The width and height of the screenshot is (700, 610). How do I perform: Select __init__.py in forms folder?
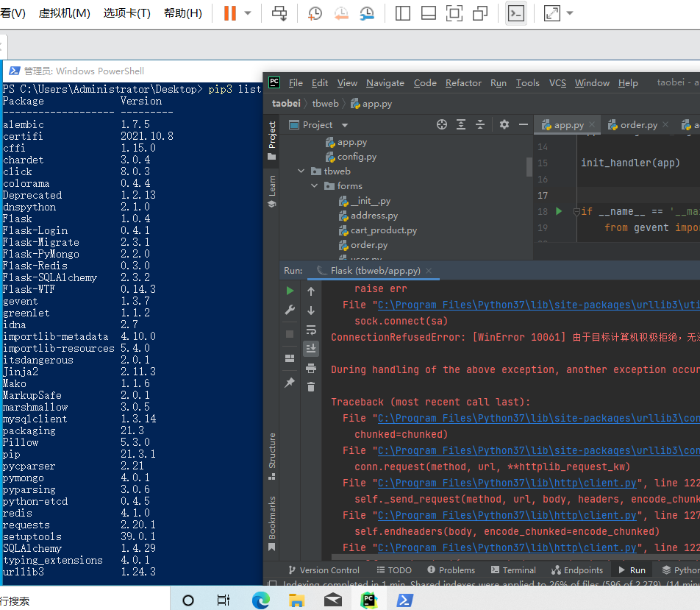365,201
